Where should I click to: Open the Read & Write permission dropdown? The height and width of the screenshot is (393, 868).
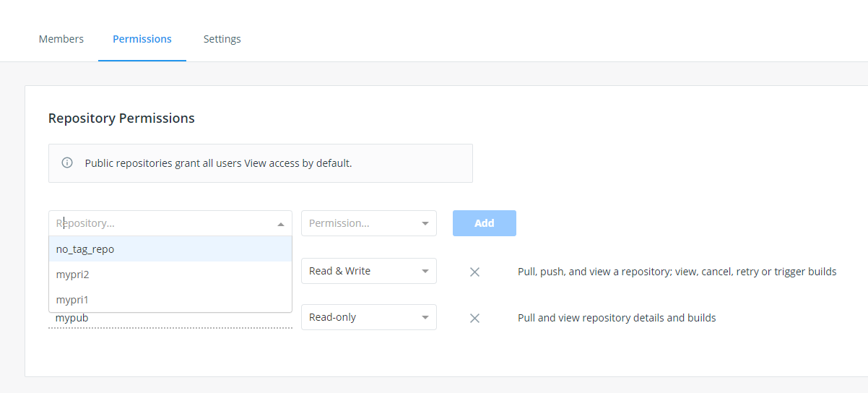click(x=368, y=272)
